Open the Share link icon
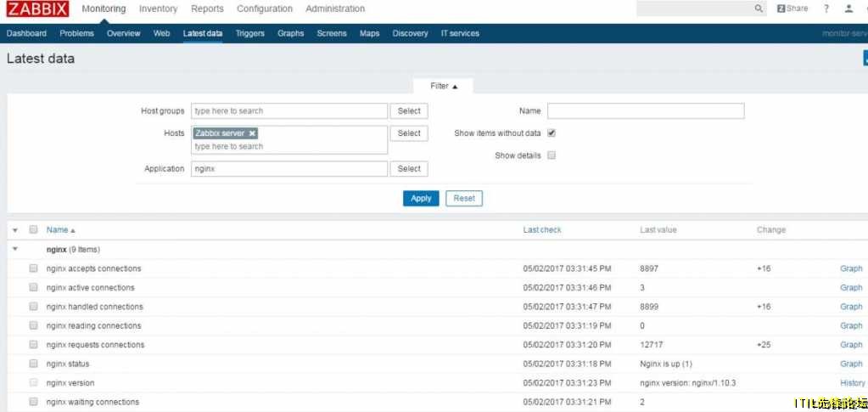Screen dimensions: 868x412 pyautogui.click(x=792, y=8)
